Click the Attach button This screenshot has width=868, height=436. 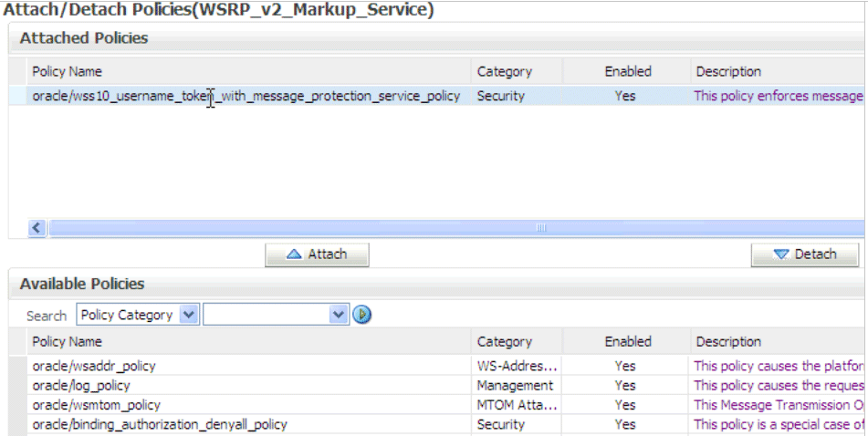tap(317, 254)
